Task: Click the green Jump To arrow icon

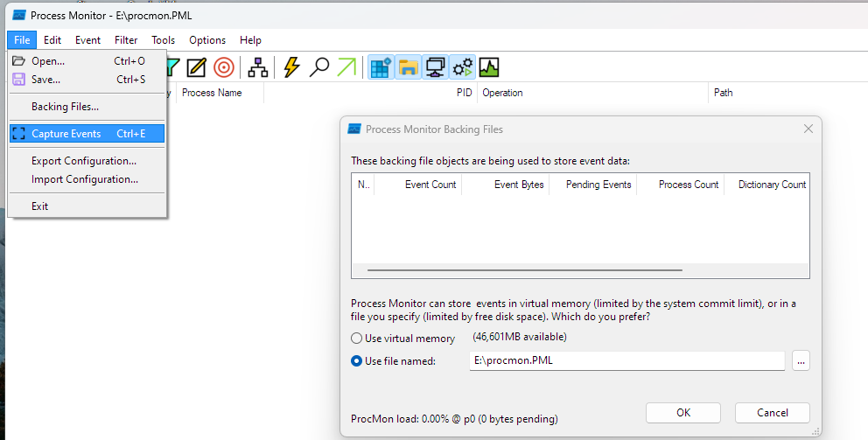Action: point(347,67)
